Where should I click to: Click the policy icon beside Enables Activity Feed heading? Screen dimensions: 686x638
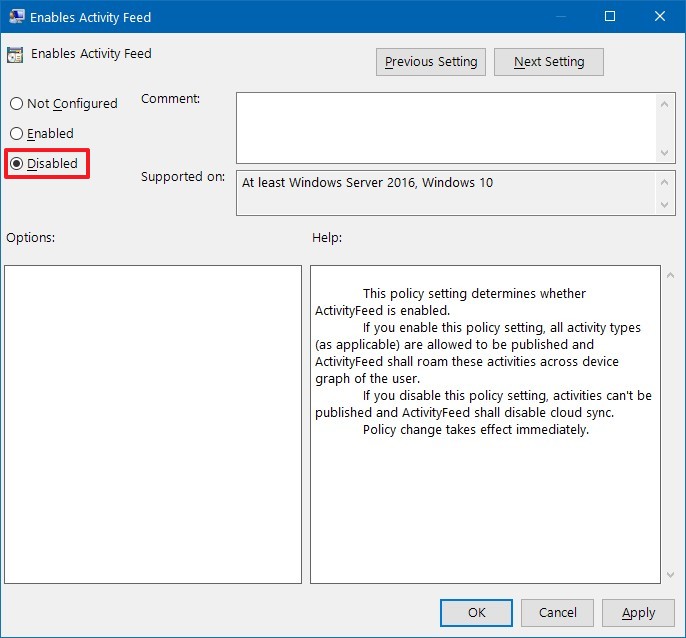point(15,55)
